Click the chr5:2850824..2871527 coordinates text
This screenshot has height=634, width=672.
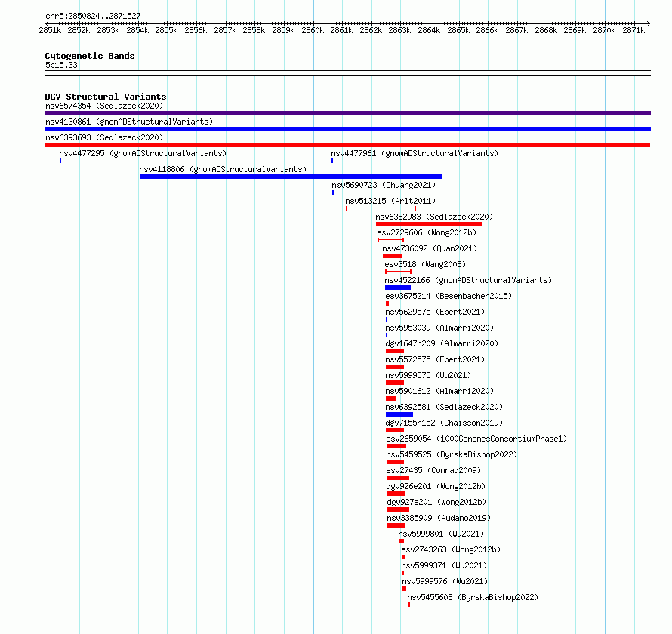[x=93, y=16]
